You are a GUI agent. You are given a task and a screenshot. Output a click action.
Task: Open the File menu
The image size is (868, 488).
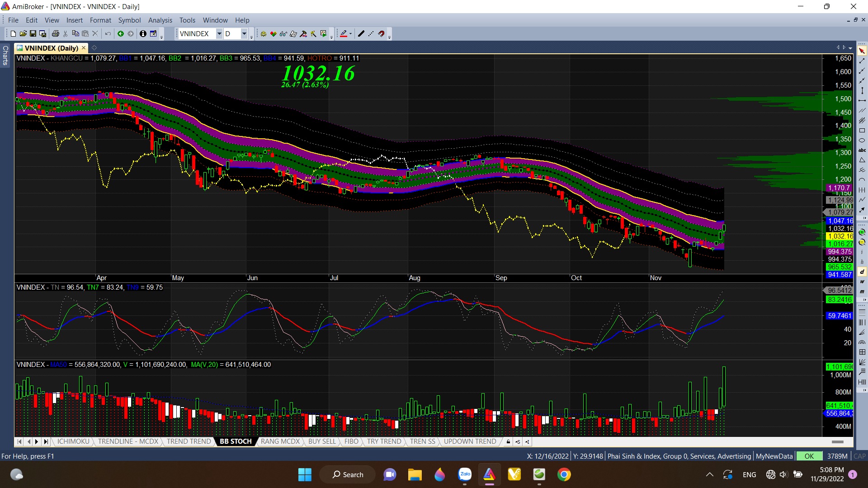click(13, 20)
